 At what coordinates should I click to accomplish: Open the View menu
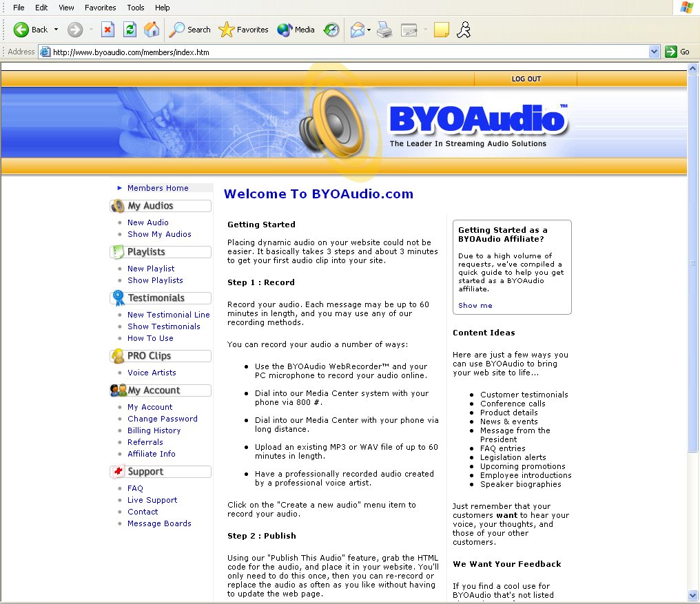point(66,8)
